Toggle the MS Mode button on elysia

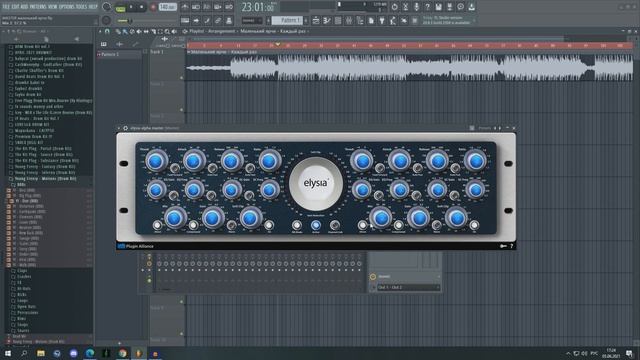click(297, 225)
